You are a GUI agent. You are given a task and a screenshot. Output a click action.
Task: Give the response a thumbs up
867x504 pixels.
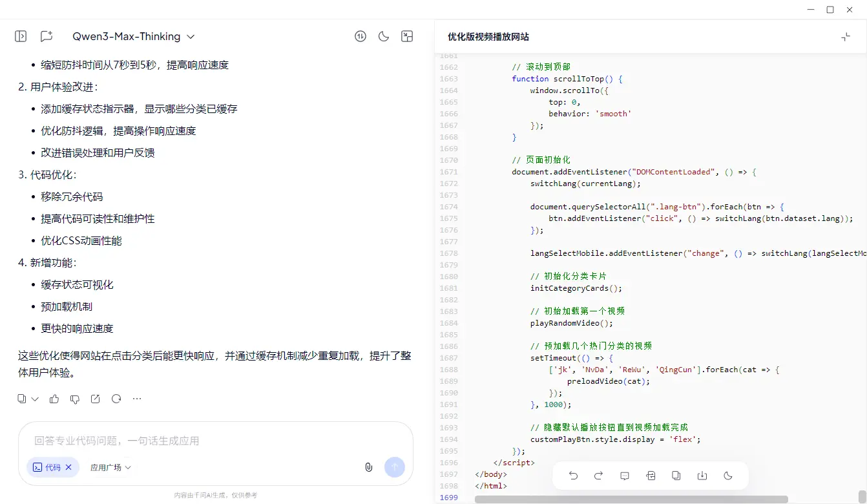pyautogui.click(x=54, y=399)
